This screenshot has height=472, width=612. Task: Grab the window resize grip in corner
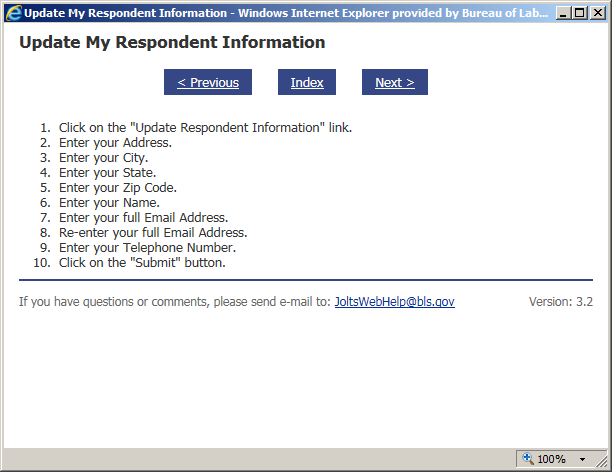pyautogui.click(x=604, y=464)
